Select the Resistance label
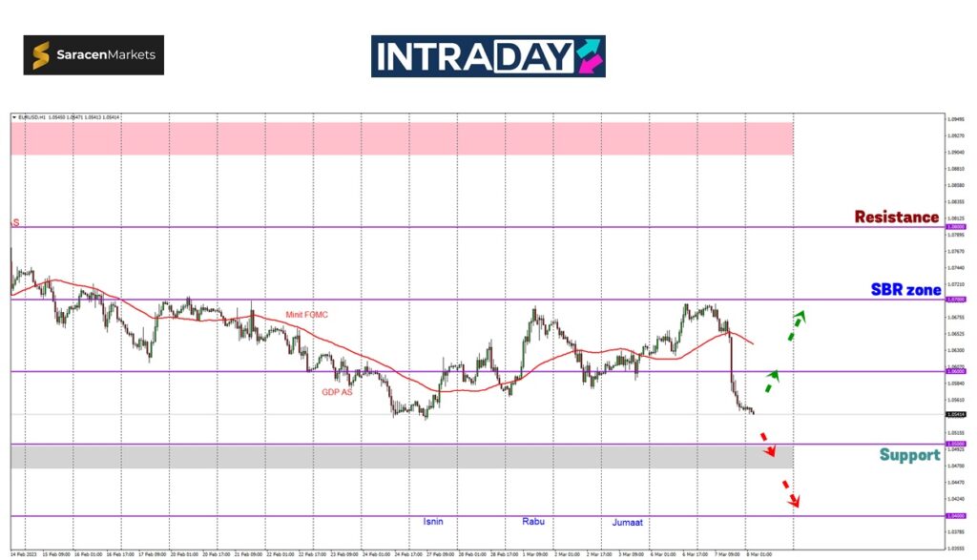The width and height of the screenshot is (977, 560). click(x=896, y=218)
